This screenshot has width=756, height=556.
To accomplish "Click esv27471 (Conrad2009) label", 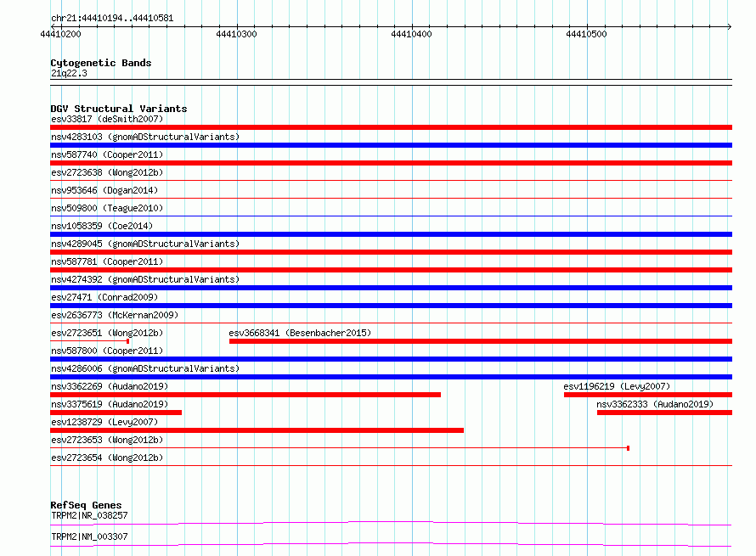I will click(x=104, y=297).
